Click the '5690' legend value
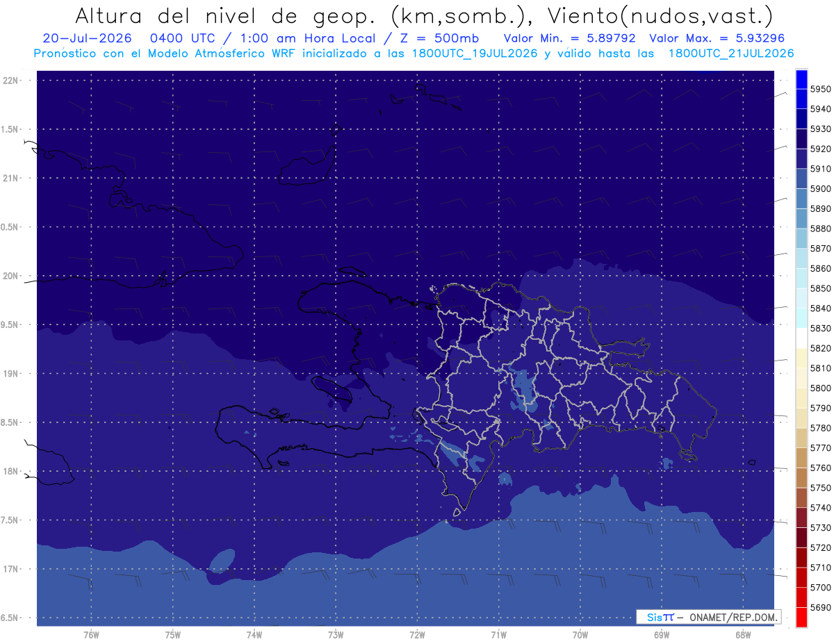 (x=821, y=607)
